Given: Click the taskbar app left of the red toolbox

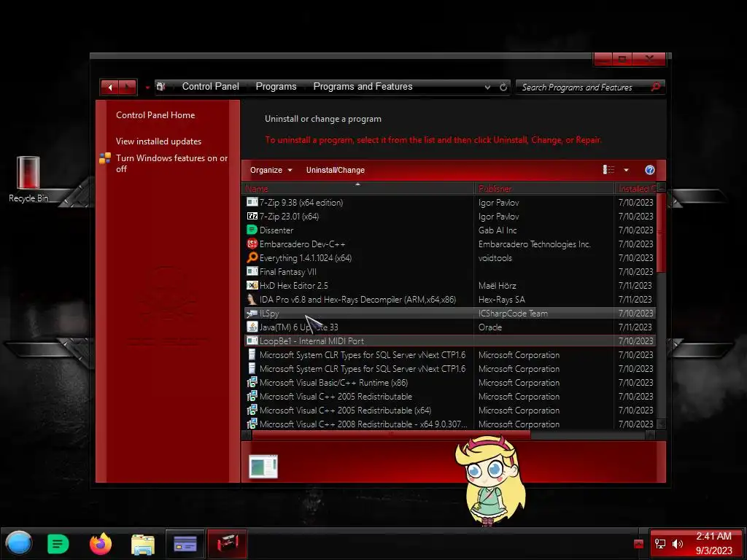Looking at the screenshot, I should [185, 544].
